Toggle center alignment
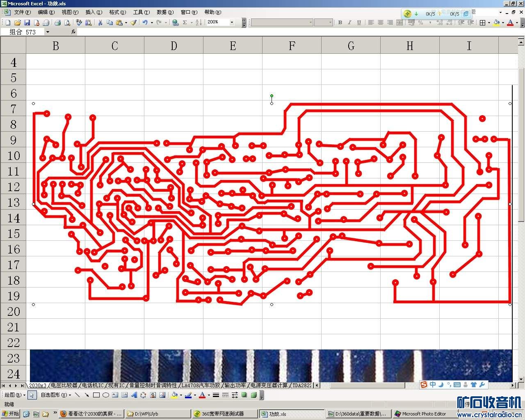Image resolution: width=525 pixels, height=420 pixels. (x=381, y=23)
